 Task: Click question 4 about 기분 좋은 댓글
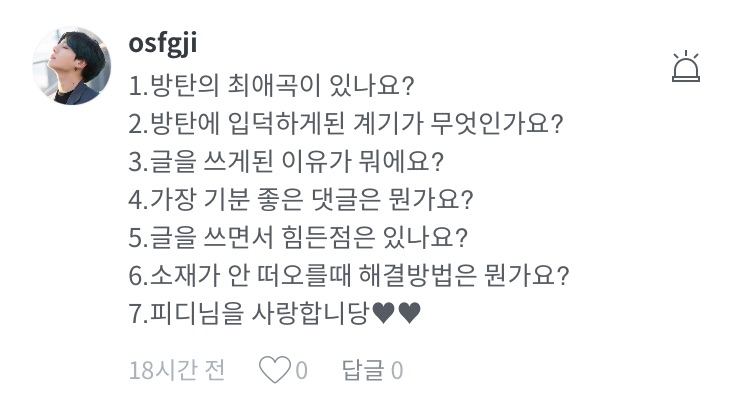click(300, 198)
